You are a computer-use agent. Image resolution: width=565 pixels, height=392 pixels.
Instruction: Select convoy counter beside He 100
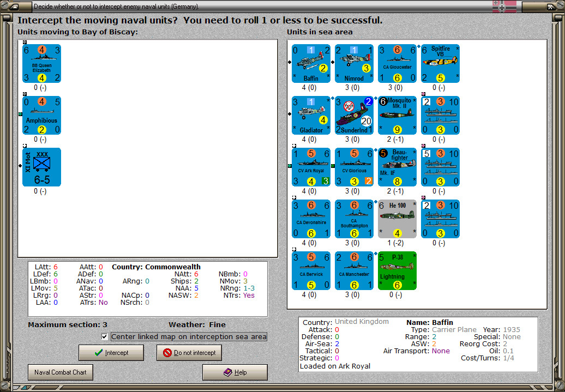(440, 219)
